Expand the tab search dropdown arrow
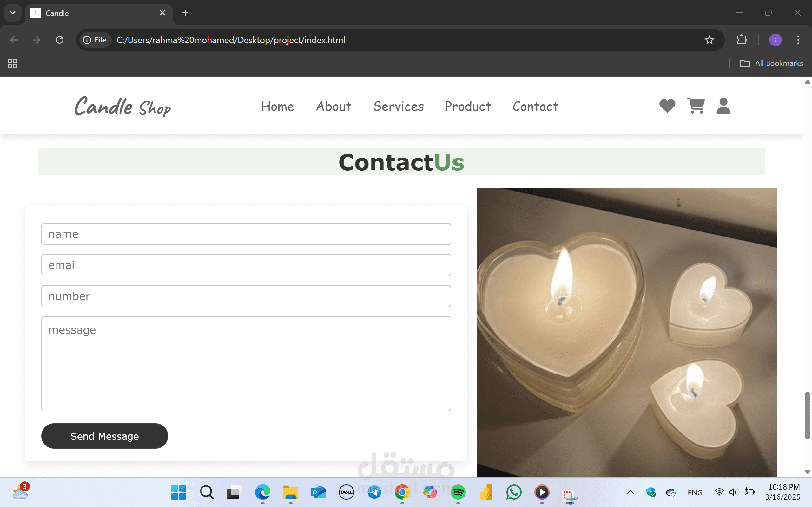The width and height of the screenshot is (812, 507). pos(13,13)
